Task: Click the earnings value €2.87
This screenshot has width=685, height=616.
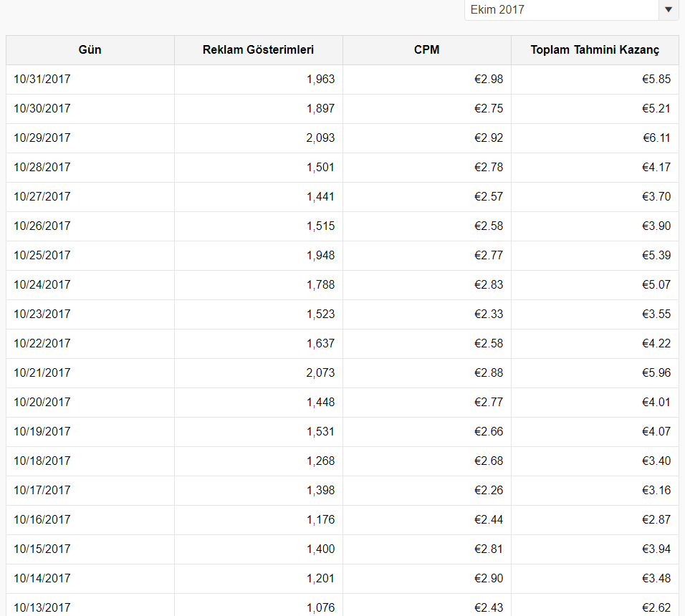Action: point(656,519)
